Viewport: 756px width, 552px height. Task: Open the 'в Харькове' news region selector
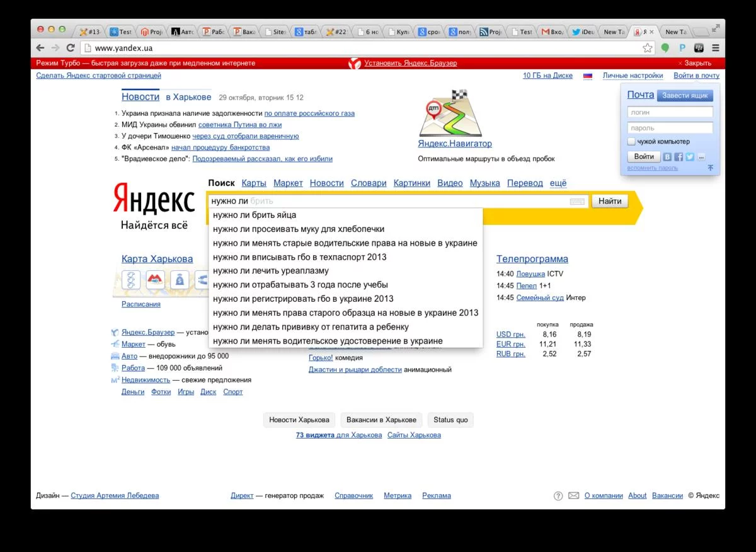188,97
